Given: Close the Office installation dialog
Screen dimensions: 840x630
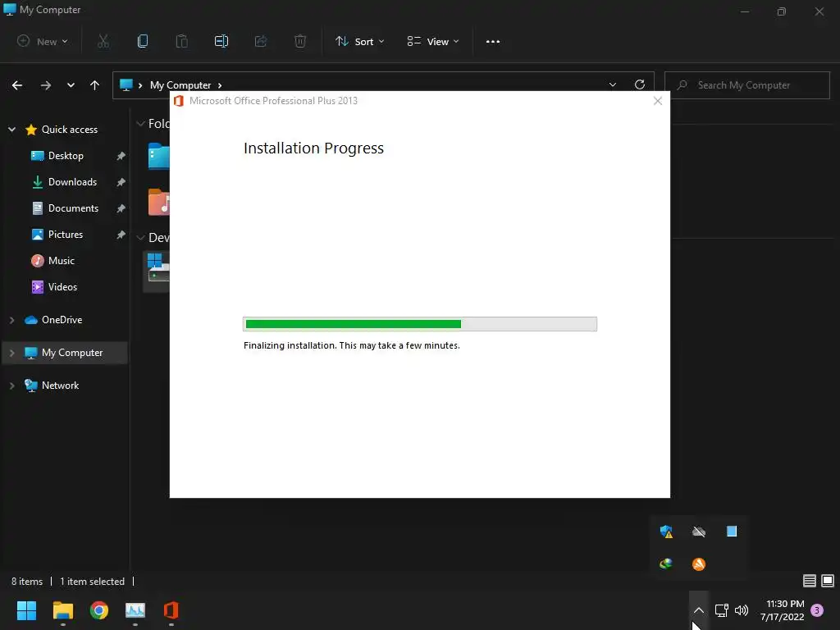Looking at the screenshot, I should coord(658,101).
